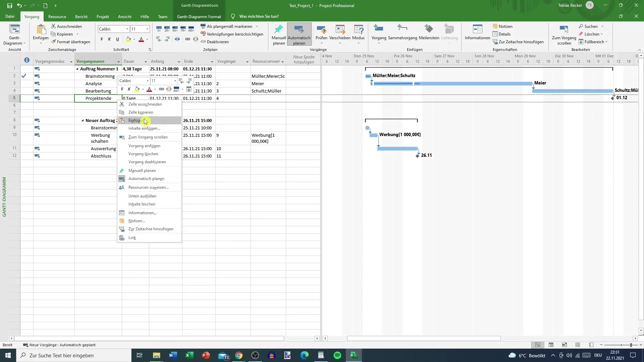The width and height of the screenshot is (644, 362).
Task: Mark the task 50% complete icon
Action: (x=175, y=29)
